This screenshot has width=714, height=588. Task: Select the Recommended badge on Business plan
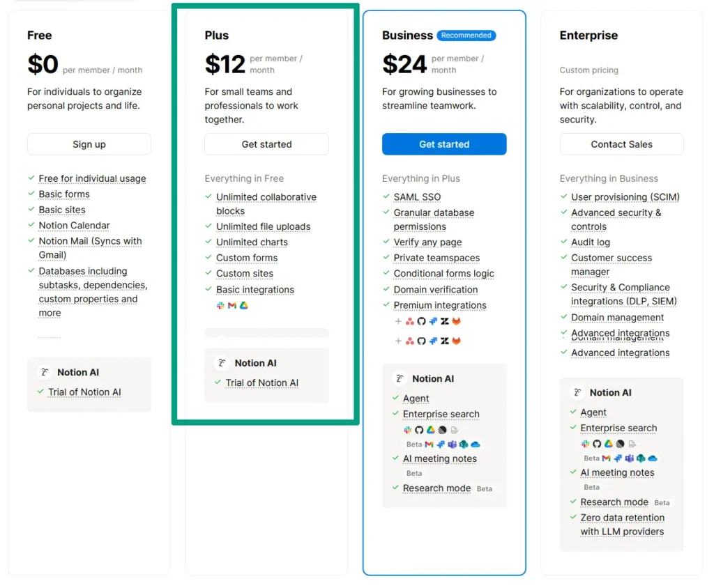[466, 36]
